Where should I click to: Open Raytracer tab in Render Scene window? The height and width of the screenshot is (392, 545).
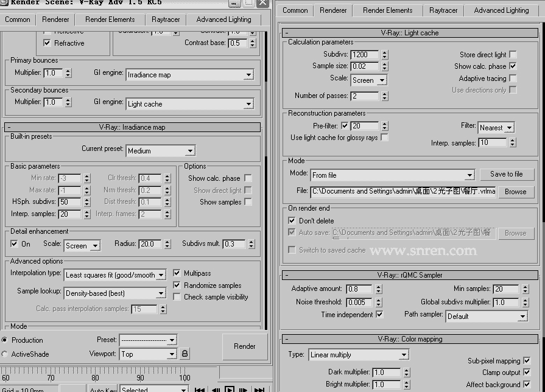tap(166, 19)
